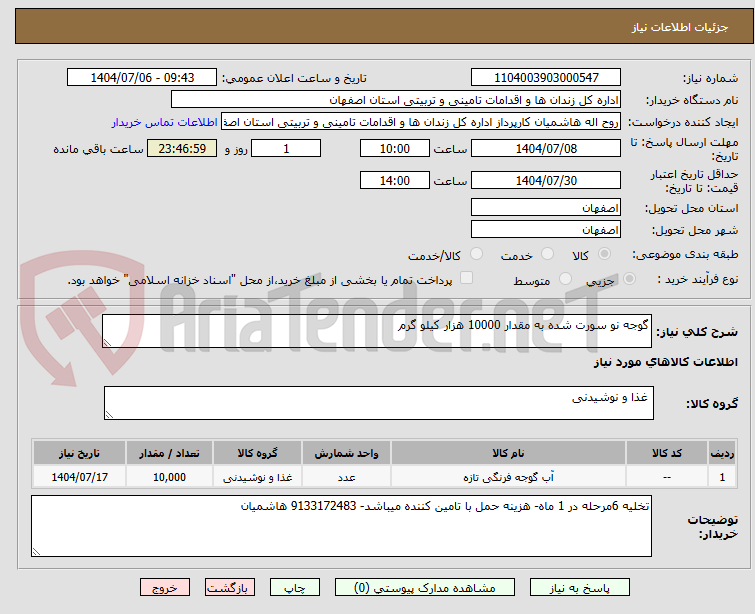Select the 'کالا' radio option
Image resolution: width=755 pixels, height=614 pixels.
(604, 253)
